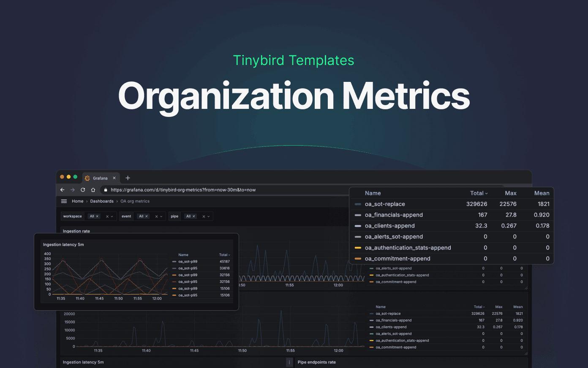Click the 11:55 time label in latency popup
Image resolution: width=588 pixels, height=368 pixels.
[138, 299]
